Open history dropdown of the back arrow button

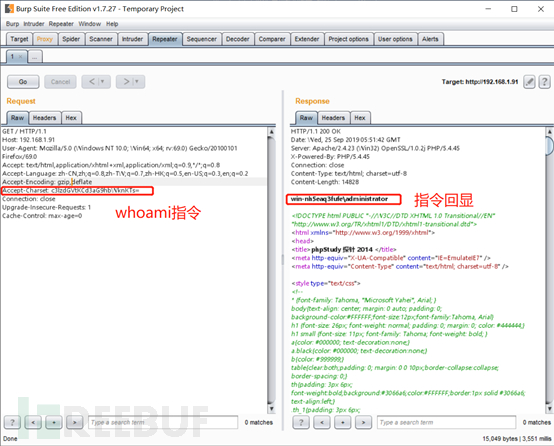click(x=102, y=82)
